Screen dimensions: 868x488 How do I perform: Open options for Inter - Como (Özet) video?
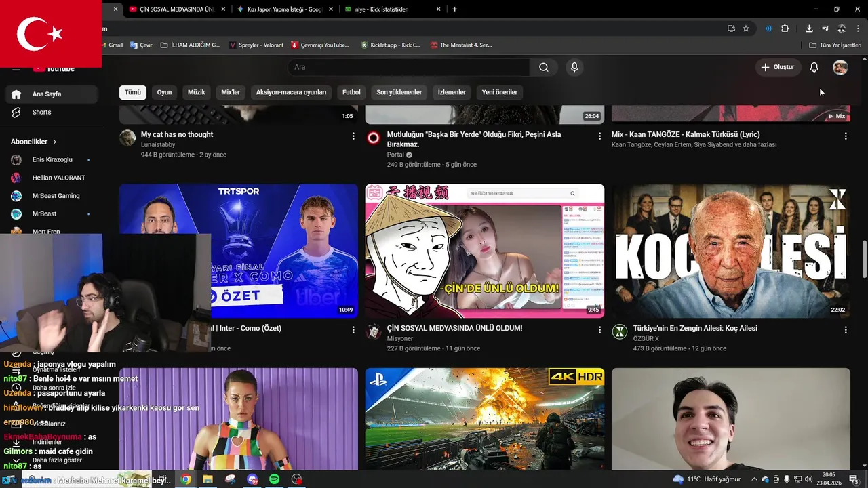353,330
